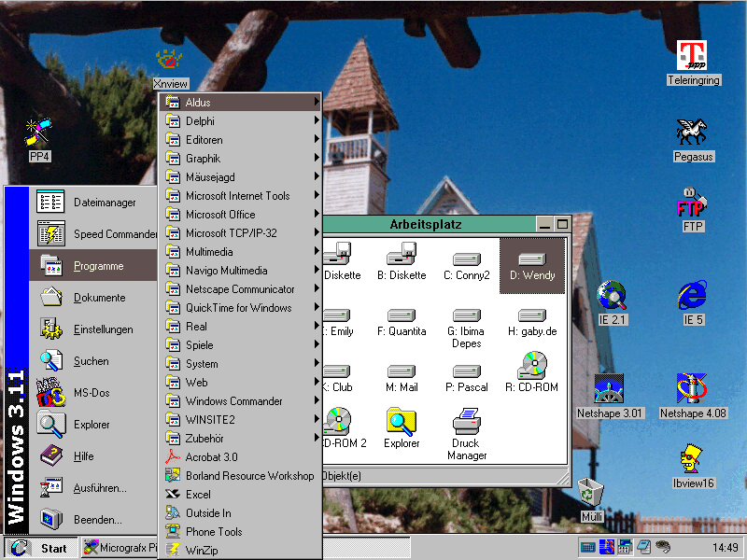Click Einstellungen in the Start menu
Screen dimensions: 747x560
coord(103,329)
